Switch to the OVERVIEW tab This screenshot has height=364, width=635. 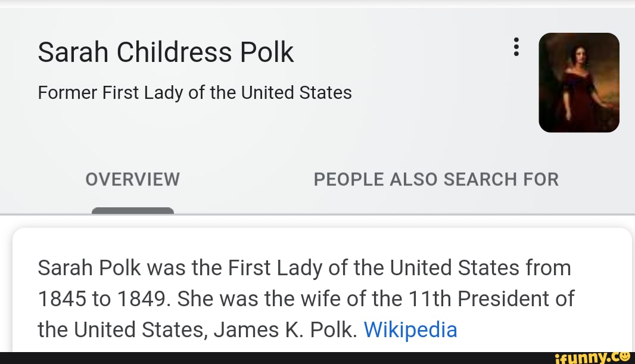(x=132, y=179)
